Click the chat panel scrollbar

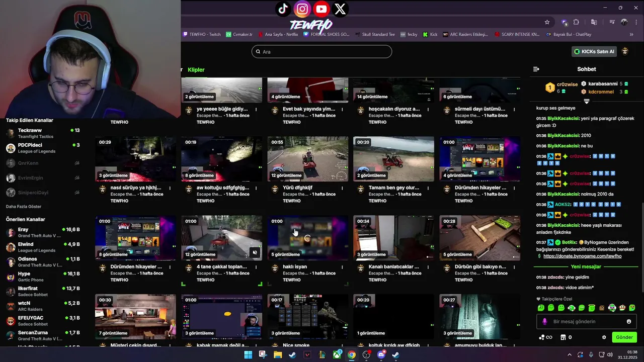point(642,246)
